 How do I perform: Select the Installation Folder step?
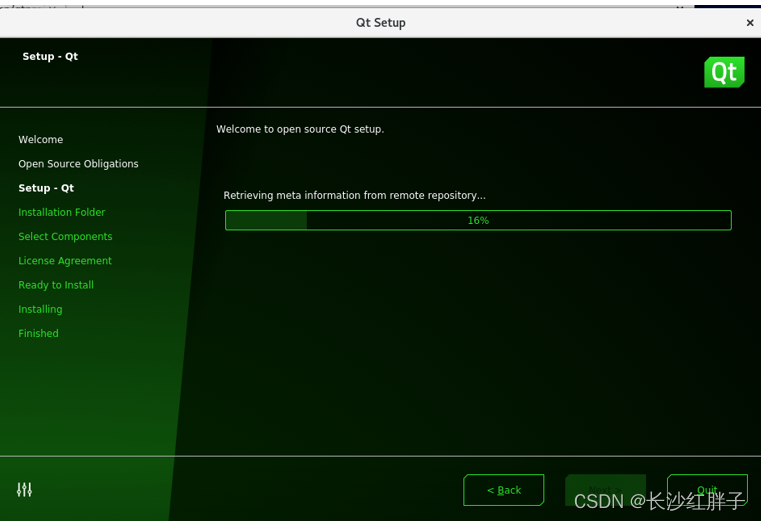click(x=62, y=212)
